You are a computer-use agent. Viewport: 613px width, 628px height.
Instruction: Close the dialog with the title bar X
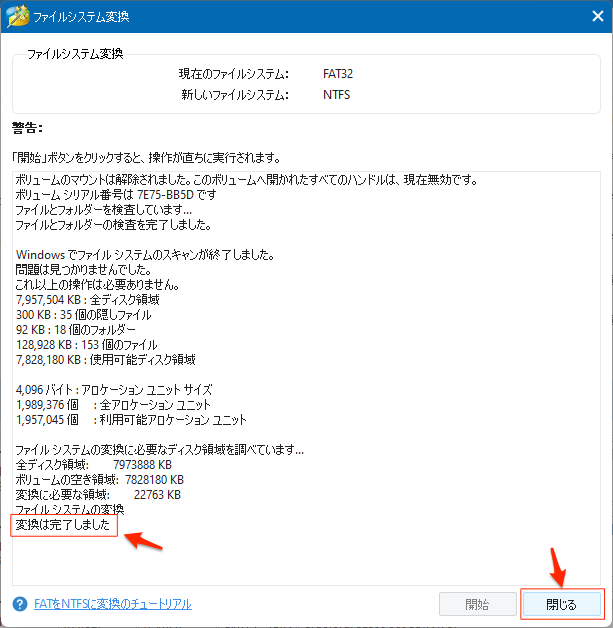pyautogui.click(x=589, y=17)
